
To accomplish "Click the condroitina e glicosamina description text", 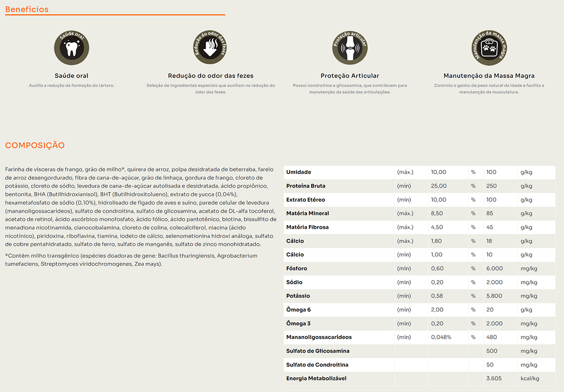I will pos(350,89).
